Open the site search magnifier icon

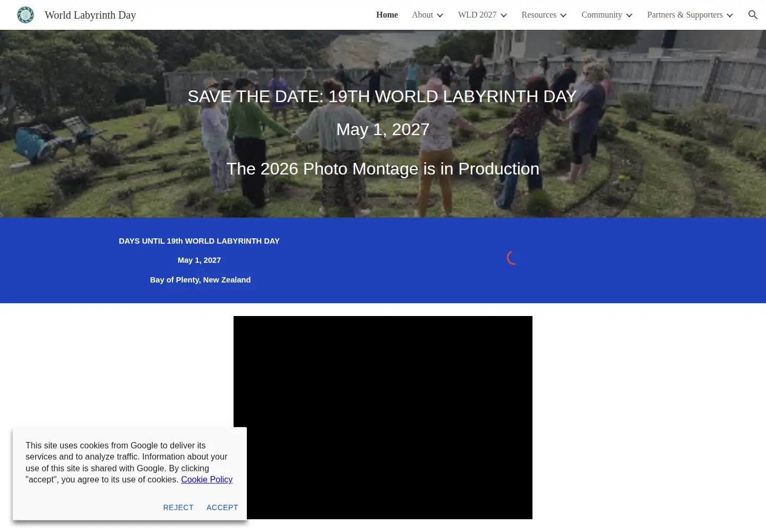753,15
